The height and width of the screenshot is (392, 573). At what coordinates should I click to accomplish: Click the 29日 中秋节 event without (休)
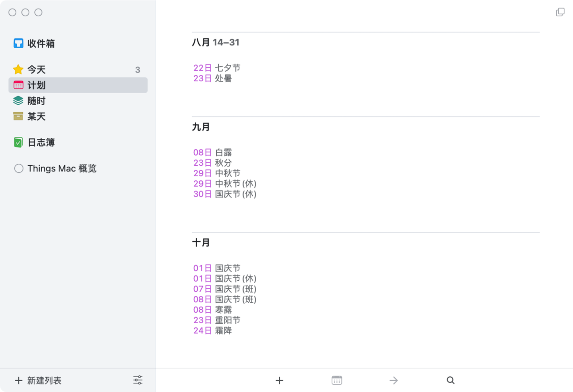coord(217,173)
